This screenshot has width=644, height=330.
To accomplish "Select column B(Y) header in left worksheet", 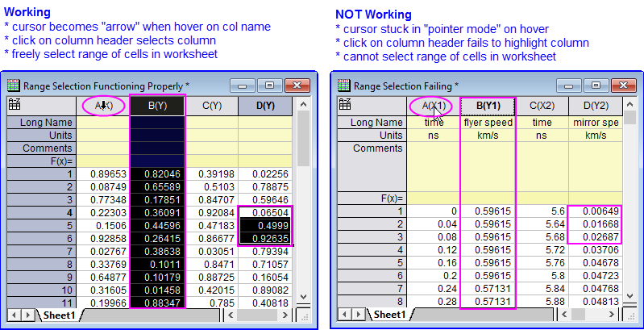I will [x=157, y=105].
